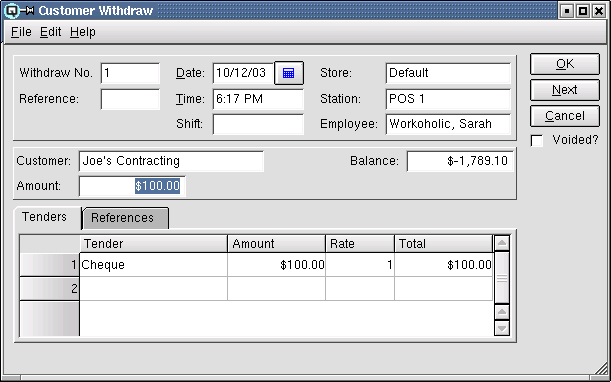Select the Tenders tab
The image size is (611, 382).
pos(48,217)
